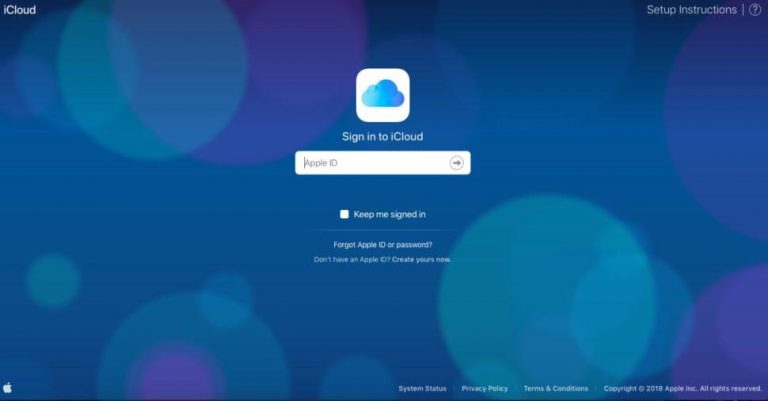This screenshot has width=768, height=401.
Task: Submit Apple ID with arrow button
Action: click(456, 163)
